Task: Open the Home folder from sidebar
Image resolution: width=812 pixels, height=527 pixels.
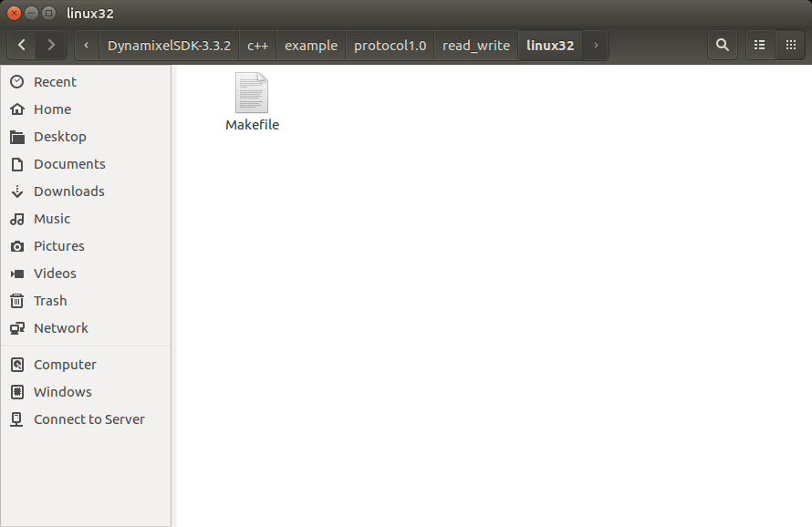Action: coord(52,108)
